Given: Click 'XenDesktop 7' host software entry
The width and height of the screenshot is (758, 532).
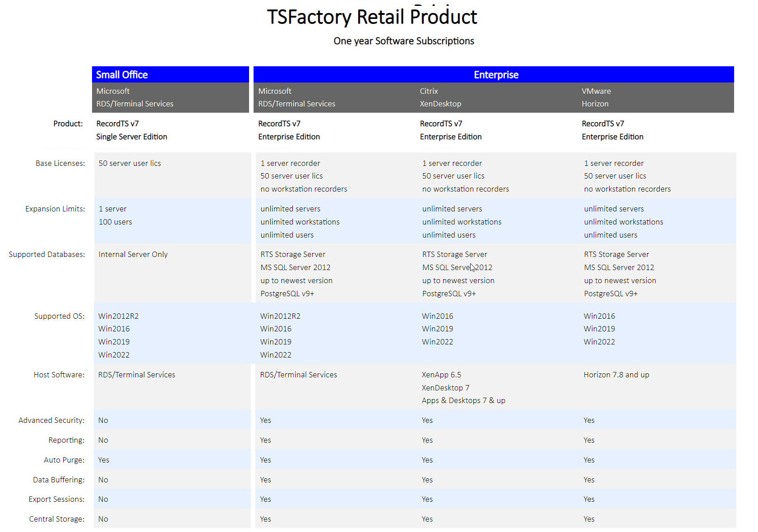Looking at the screenshot, I should [x=446, y=388].
